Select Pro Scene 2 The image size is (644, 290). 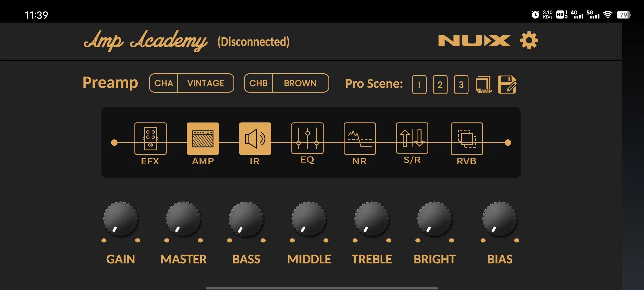[x=440, y=85]
